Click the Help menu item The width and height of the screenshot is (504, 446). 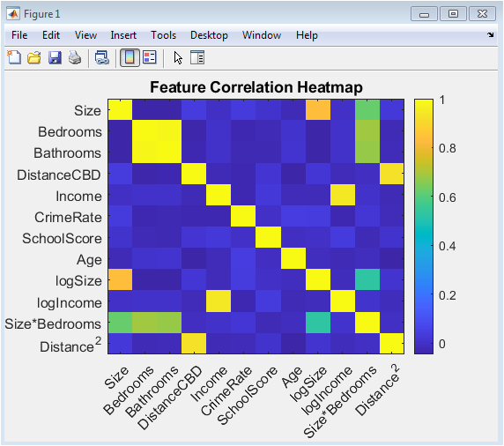pyautogui.click(x=307, y=35)
